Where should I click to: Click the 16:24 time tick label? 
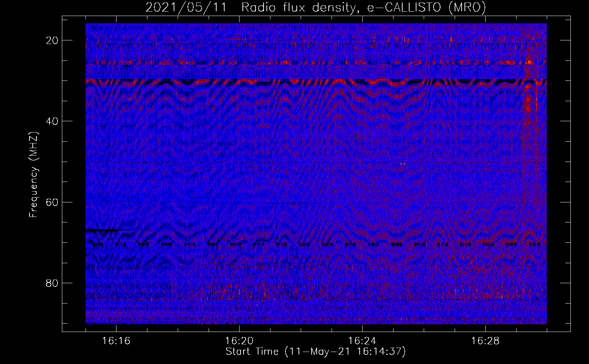363,341
